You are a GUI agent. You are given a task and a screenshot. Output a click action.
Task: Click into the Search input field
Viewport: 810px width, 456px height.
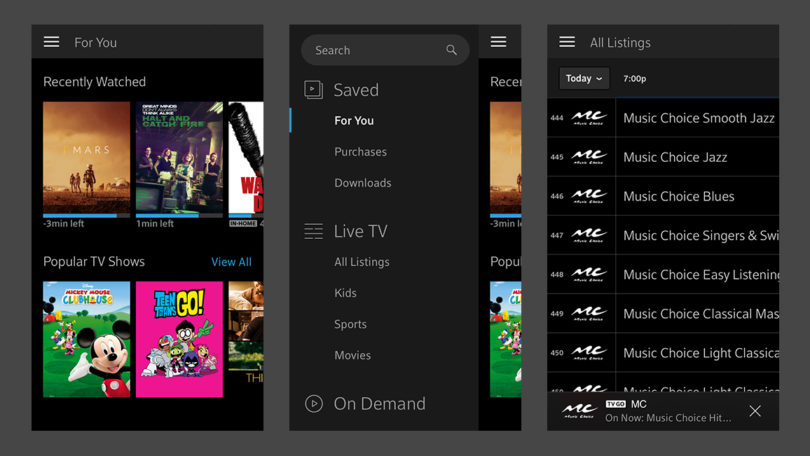coord(385,50)
